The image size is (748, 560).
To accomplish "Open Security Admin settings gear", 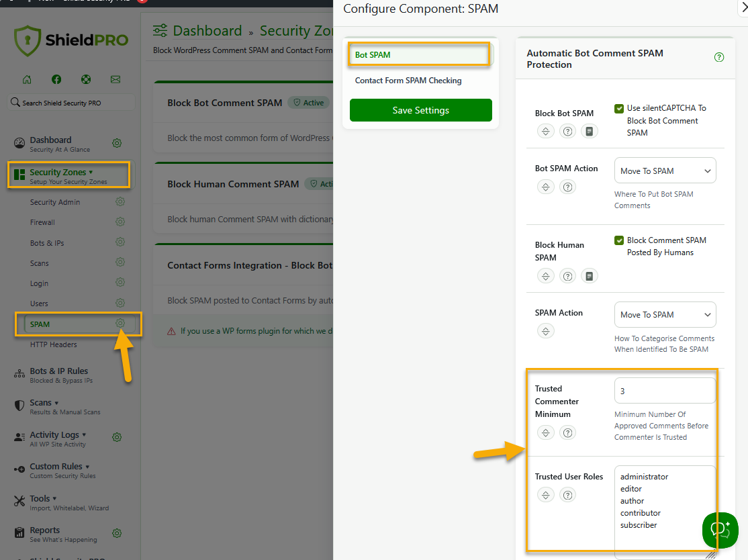I will [x=120, y=201].
